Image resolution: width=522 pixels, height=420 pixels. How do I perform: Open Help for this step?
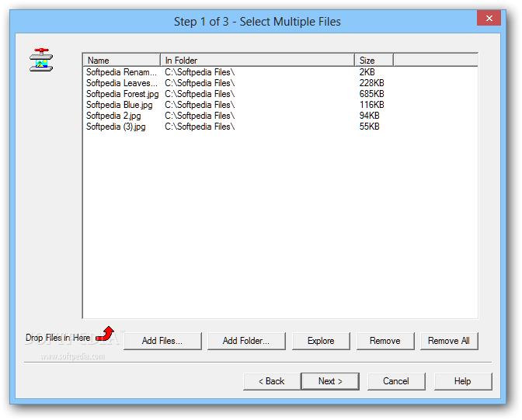click(x=463, y=381)
